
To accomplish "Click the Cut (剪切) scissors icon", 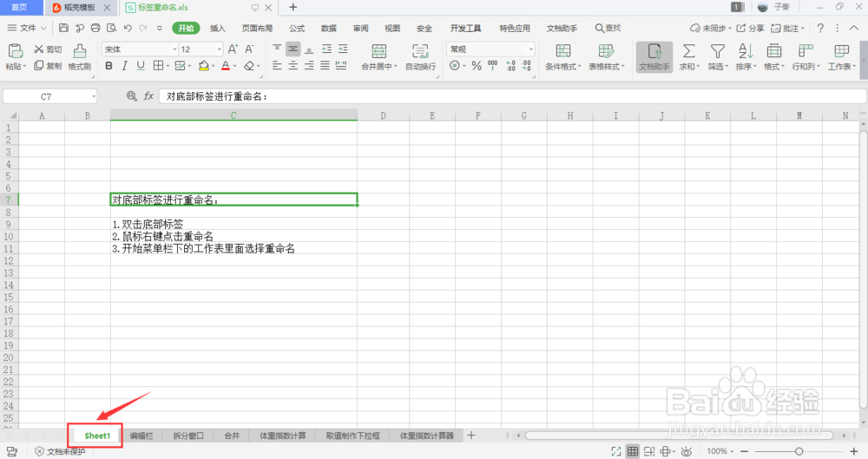I will pos(39,49).
